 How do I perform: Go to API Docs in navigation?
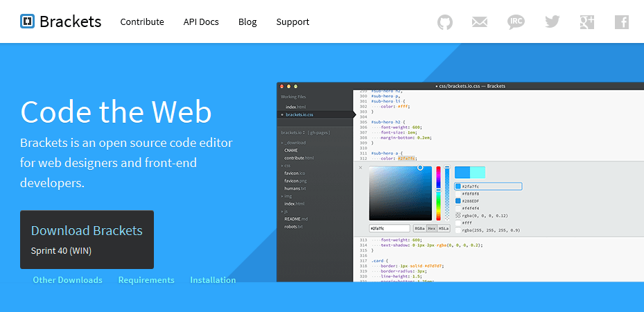coord(201,21)
